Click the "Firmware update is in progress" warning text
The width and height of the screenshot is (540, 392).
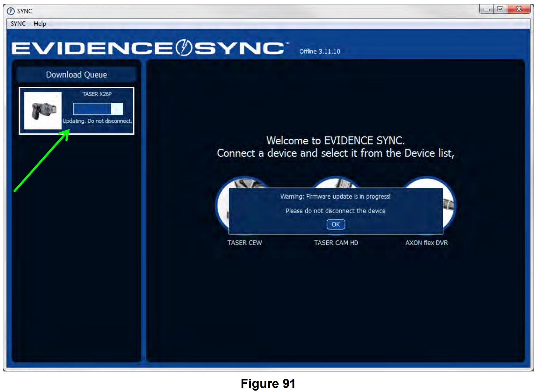pyautogui.click(x=335, y=197)
